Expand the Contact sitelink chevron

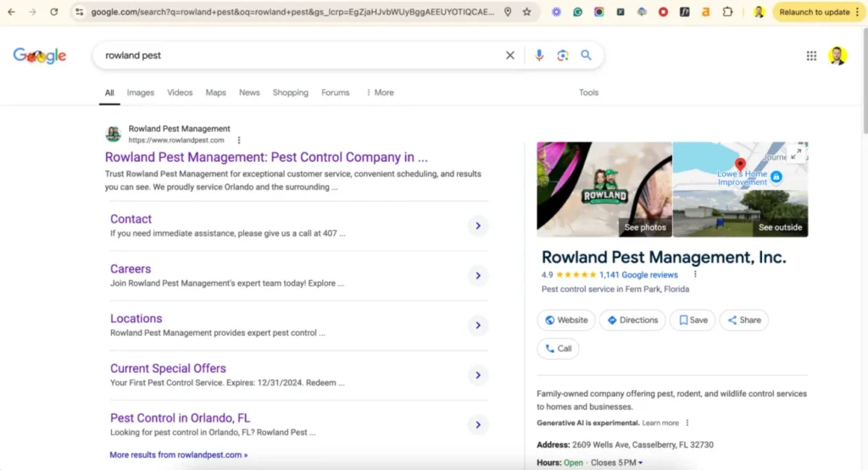coord(478,226)
